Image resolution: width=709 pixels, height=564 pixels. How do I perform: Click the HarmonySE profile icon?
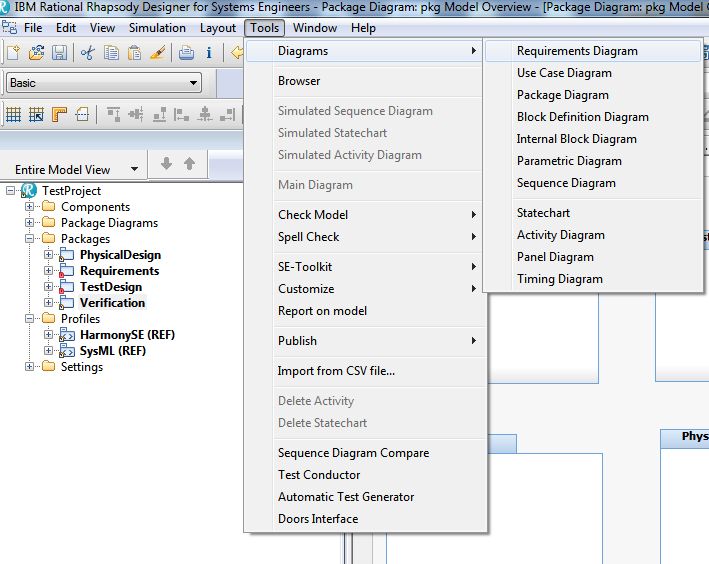pos(67,335)
